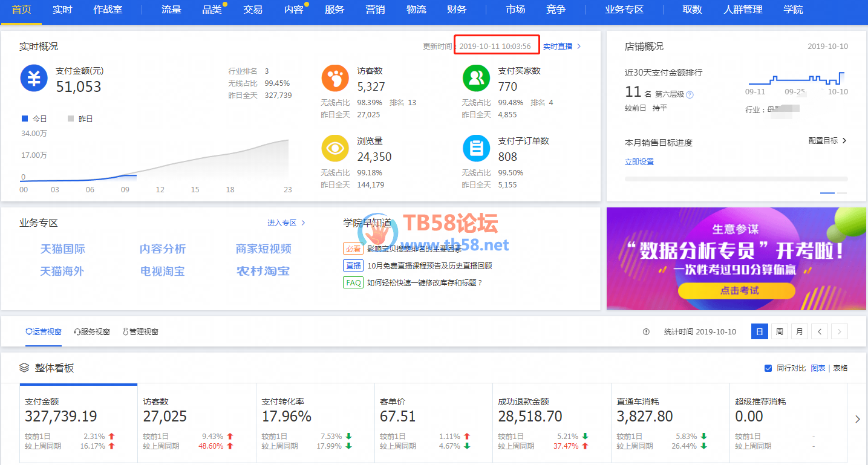This screenshot has width=868, height=465.
Task: Open the 财务 navigation tab
Action: click(x=457, y=10)
